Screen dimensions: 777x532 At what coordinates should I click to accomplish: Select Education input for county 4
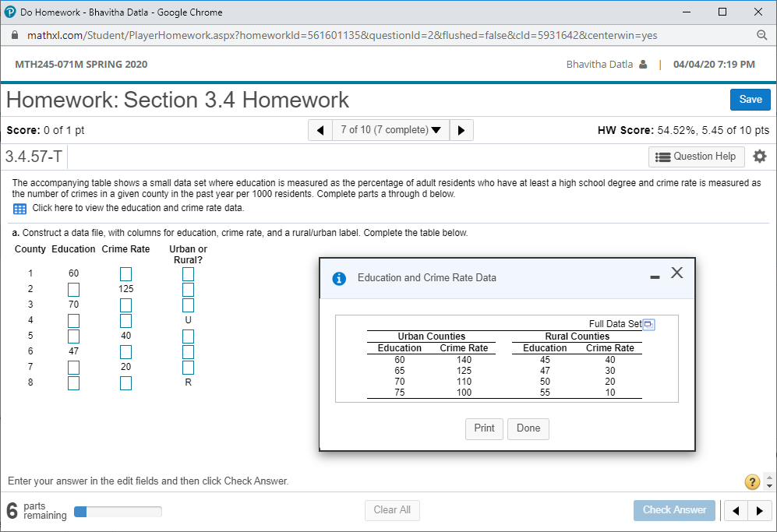[x=73, y=320]
